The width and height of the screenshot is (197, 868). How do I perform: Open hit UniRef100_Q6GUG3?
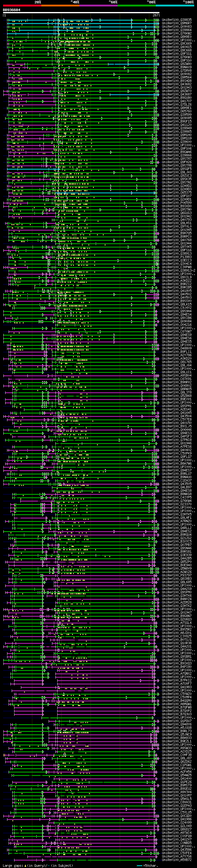pos(177,213)
